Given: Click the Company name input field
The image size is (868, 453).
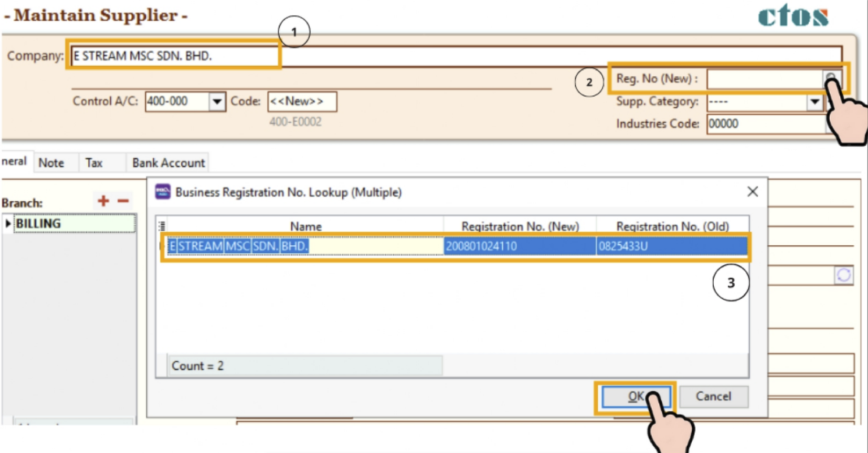Looking at the screenshot, I should click(x=170, y=55).
